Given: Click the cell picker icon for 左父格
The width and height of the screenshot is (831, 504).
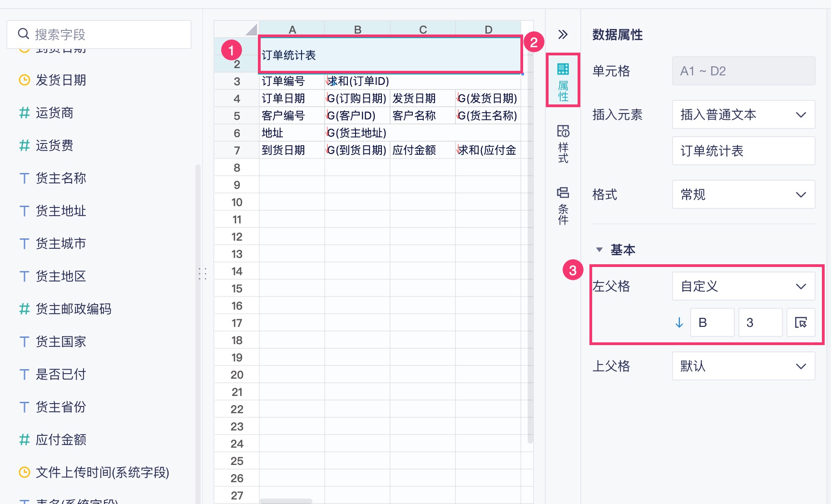Looking at the screenshot, I should pos(801,322).
